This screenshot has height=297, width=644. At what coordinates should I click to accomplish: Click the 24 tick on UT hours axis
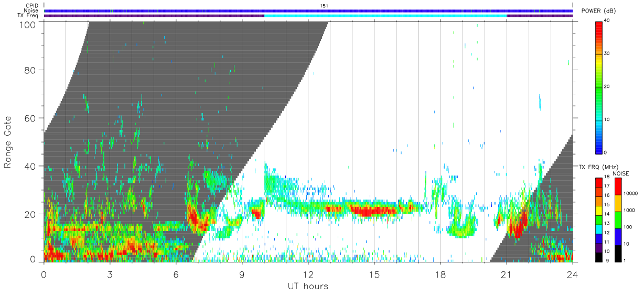click(x=572, y=274)
